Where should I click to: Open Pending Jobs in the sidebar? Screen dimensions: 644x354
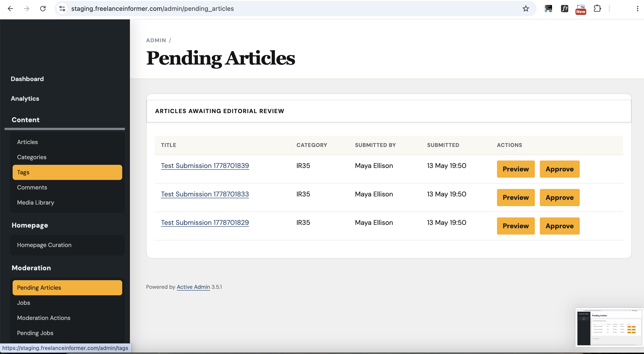pos(67,333)
